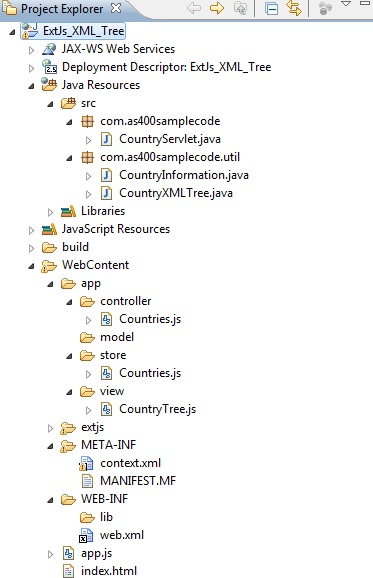Screen dimensions: 373x578
Task: Click the com.as400samplecode package icon
Action: (87, 121)
